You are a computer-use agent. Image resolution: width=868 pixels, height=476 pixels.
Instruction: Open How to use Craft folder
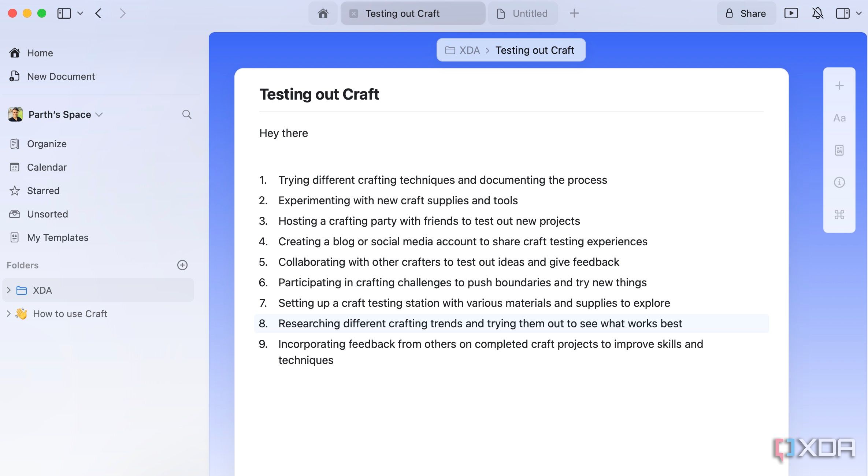(70, 314)
